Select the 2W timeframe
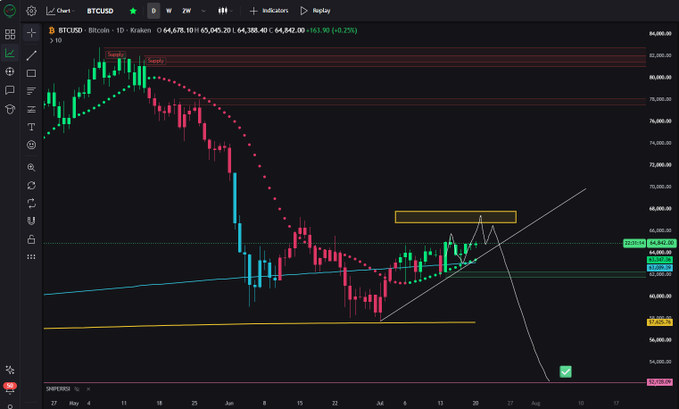Image resolution: width=679 pixels, height=409 pixels. click(186, 11)
